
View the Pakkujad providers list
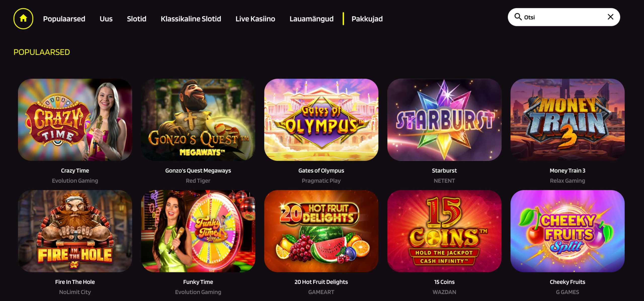point(367,19)
